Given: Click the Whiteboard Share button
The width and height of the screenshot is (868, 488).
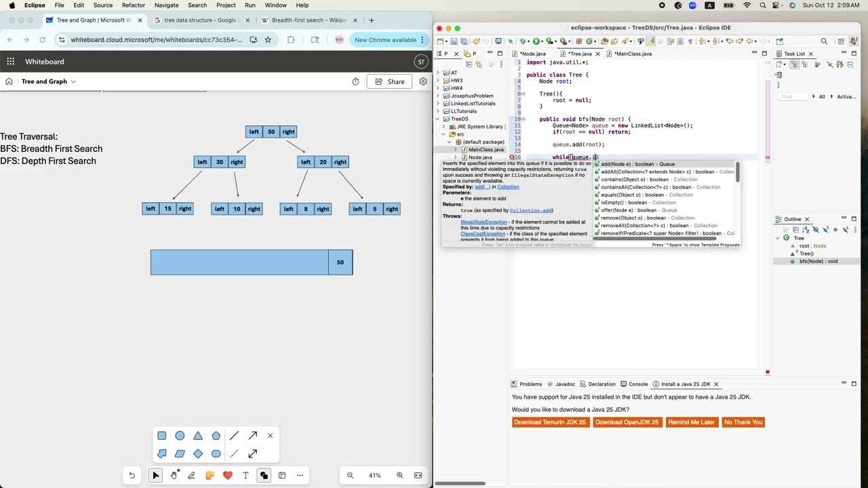Looking at the screenshot, I should 390,81.
